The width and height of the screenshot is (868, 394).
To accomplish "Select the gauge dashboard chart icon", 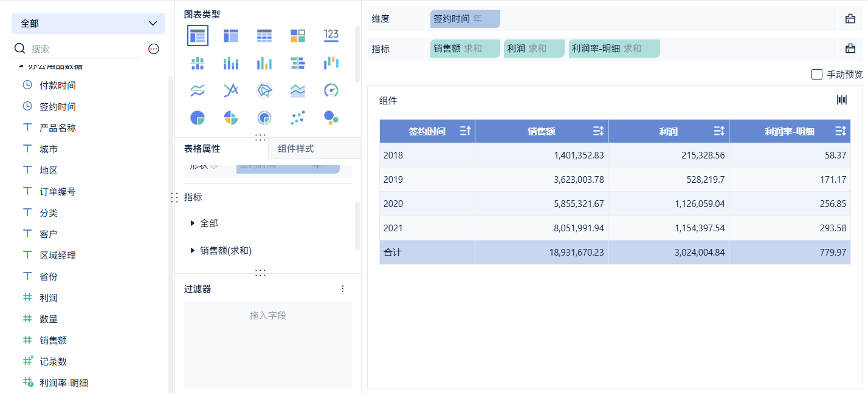I will (x=331, y=90).
